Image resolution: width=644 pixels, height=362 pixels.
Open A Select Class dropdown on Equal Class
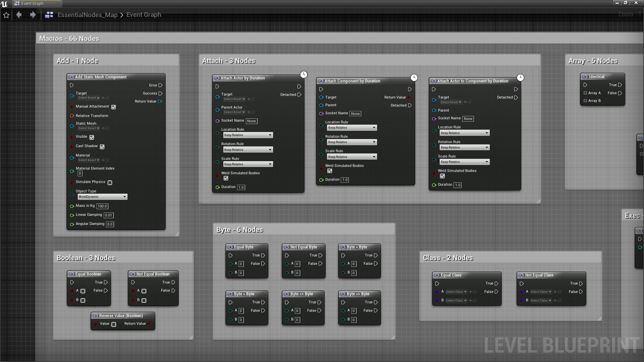click(x=456, y=292)
